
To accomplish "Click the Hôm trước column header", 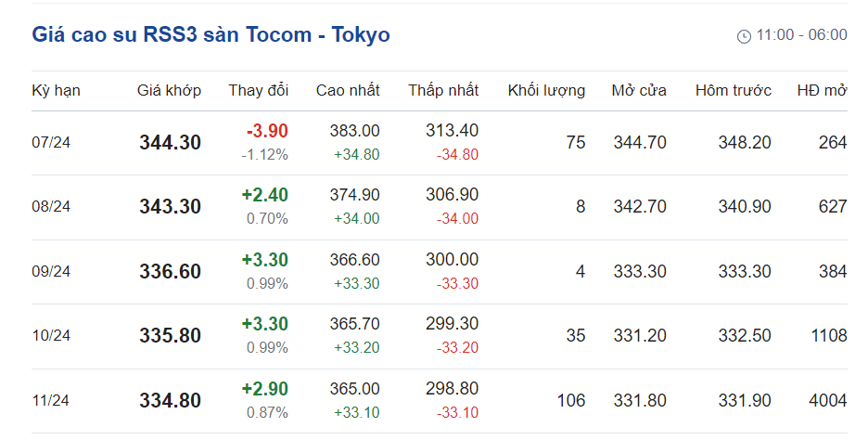I will [733, 90].
